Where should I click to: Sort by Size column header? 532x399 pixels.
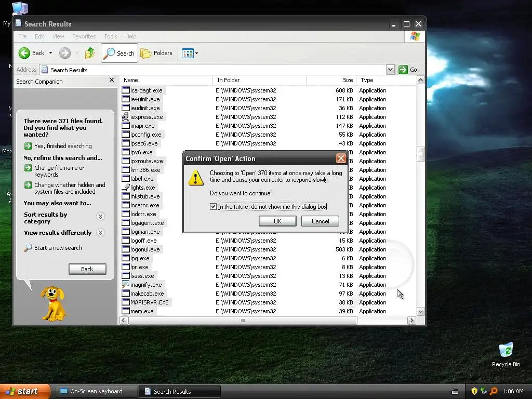(x=331, y=80)
